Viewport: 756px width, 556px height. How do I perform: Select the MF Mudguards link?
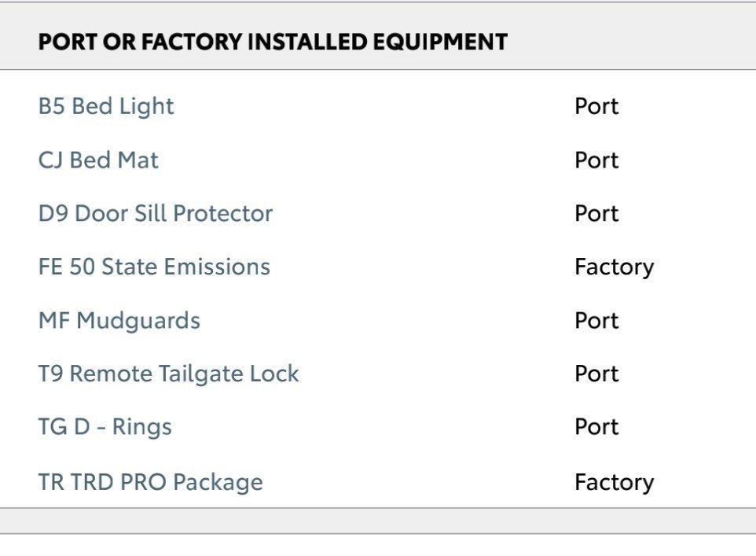119,321
